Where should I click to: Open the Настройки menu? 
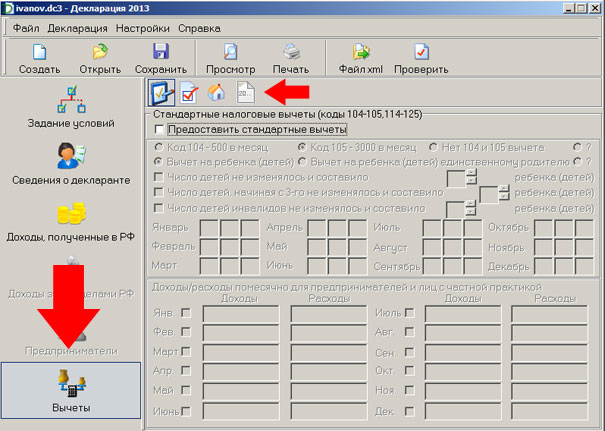tap(142, 28)
